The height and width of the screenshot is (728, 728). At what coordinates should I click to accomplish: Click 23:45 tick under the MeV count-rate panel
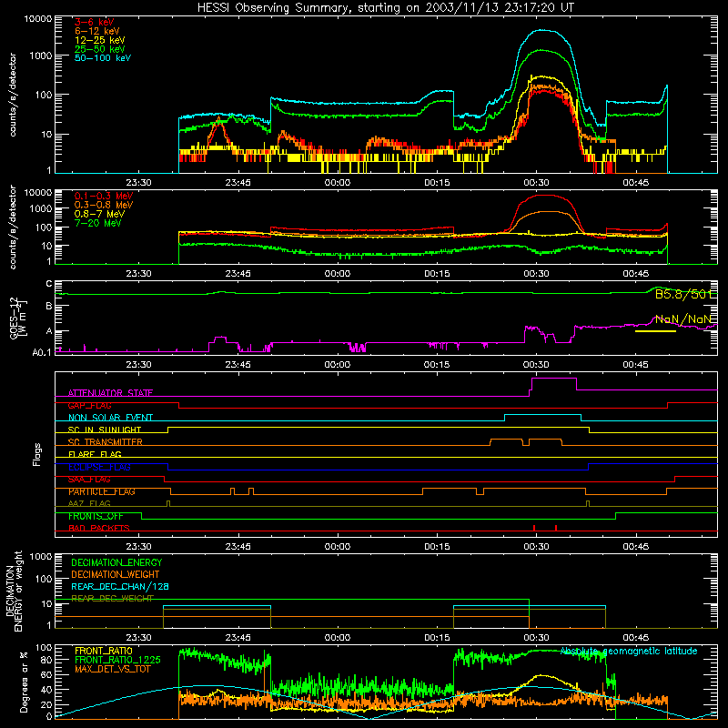coord(238,274)
